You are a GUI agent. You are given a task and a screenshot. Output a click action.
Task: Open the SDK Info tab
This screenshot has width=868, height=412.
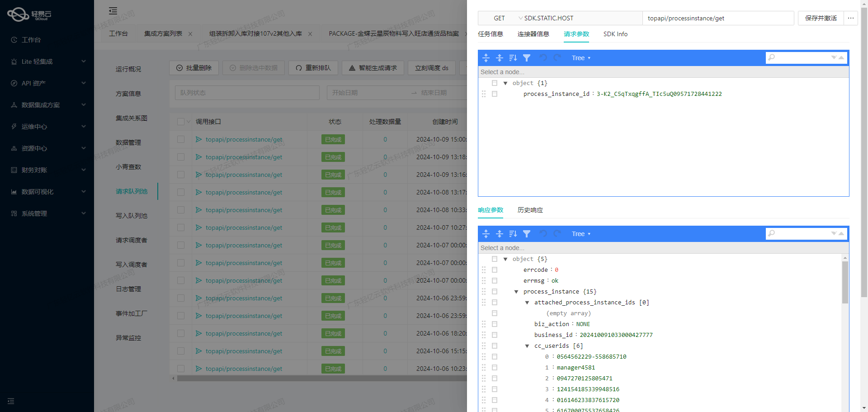pyautogui.click(x=615, y=34)
